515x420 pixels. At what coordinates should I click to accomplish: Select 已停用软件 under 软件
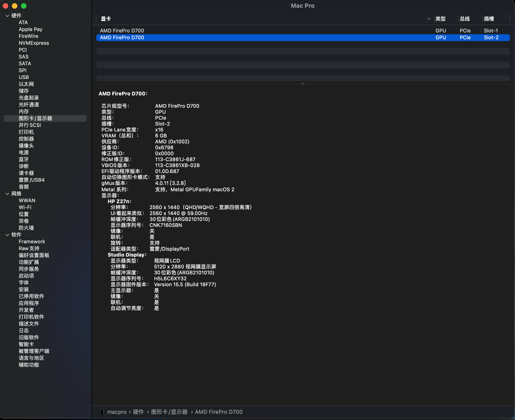[31, 297]
